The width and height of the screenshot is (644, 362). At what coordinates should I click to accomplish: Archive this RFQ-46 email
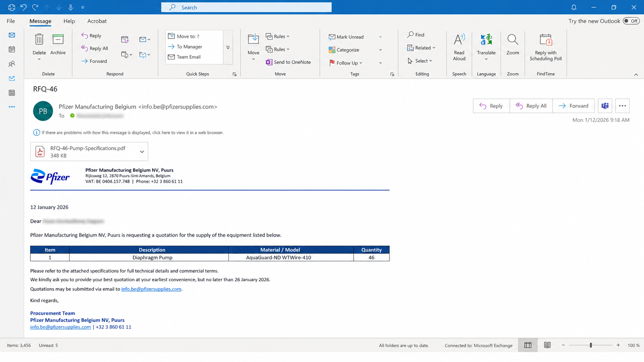(58, 43)
